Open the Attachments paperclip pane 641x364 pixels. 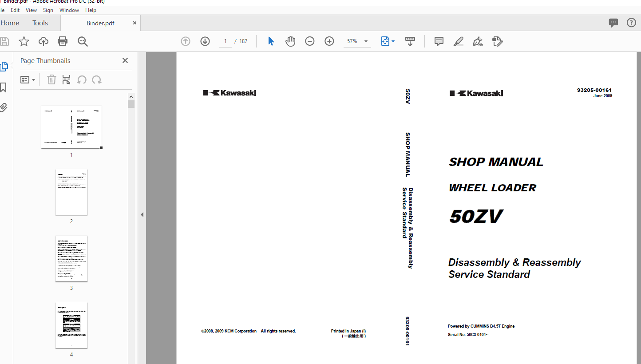pos(3,107)
